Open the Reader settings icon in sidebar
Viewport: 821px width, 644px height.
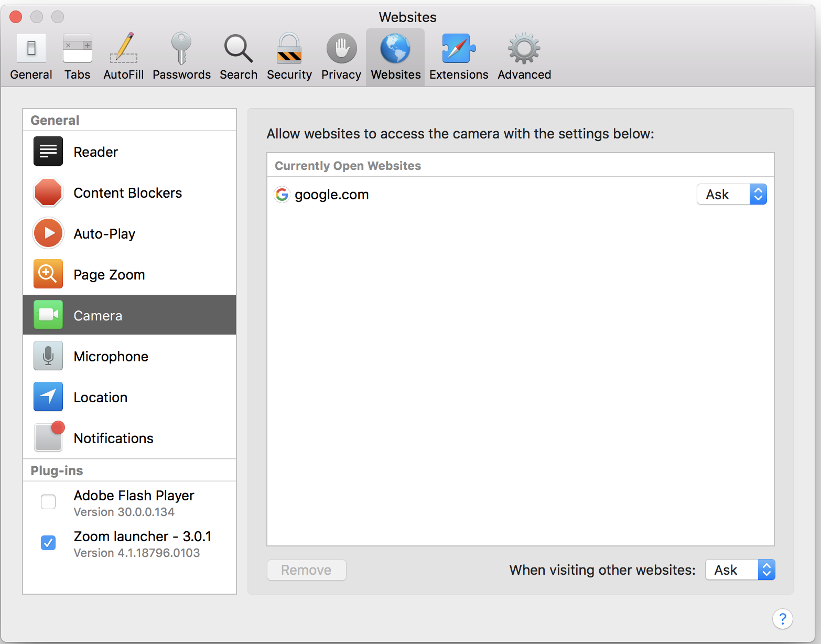pos(48,152)
